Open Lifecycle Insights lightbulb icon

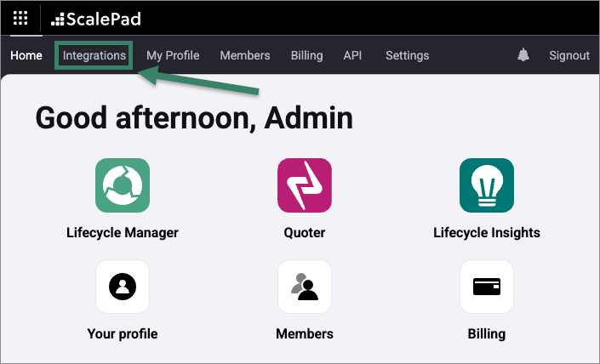[487, 185]
